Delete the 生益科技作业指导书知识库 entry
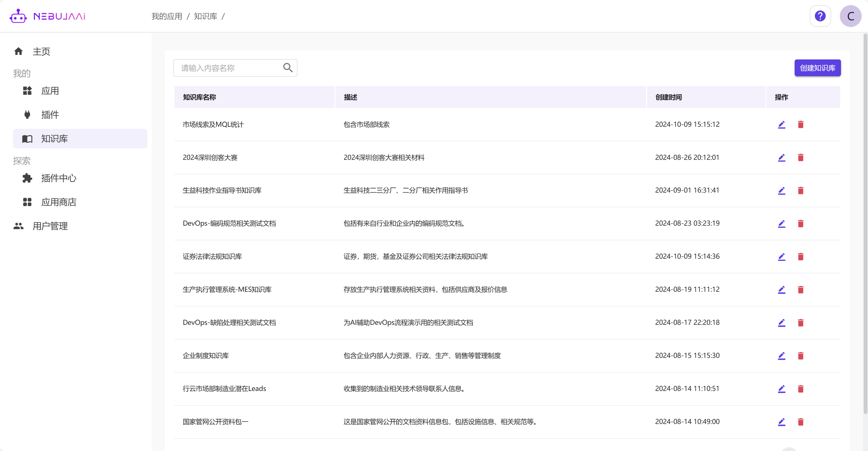Screen dimensions: 868x451 [801, 190]
